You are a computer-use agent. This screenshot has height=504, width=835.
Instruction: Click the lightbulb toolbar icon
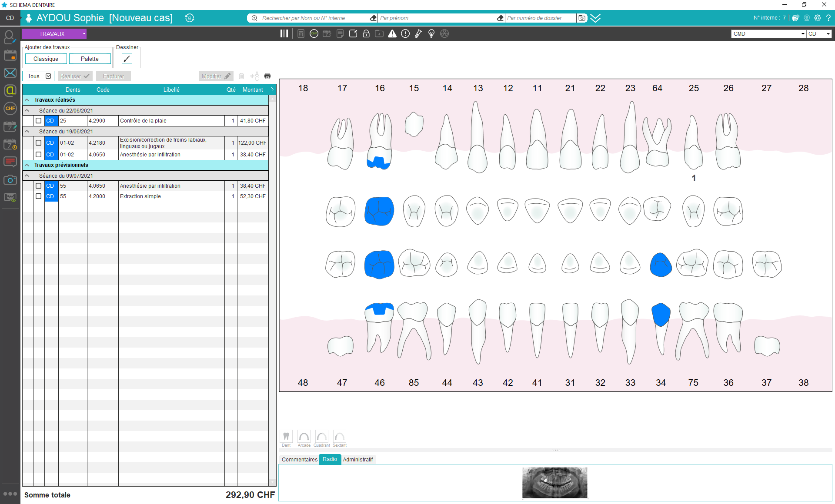[431, 34]
